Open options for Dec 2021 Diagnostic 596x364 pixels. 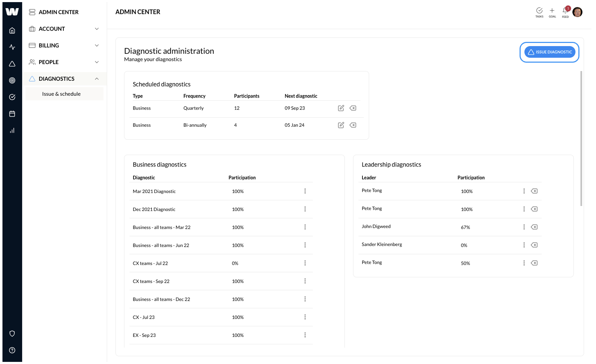pos(305,209)
